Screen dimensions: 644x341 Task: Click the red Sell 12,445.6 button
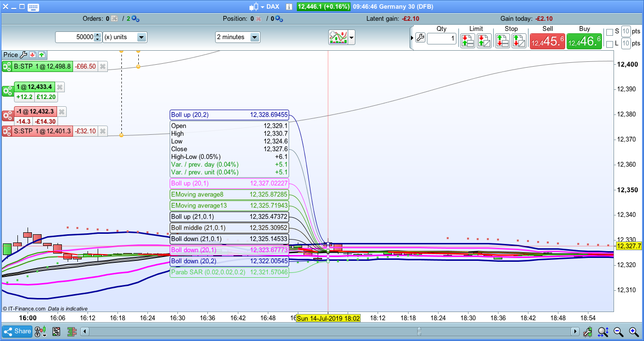pyautogui.click(x=547, y=42)
